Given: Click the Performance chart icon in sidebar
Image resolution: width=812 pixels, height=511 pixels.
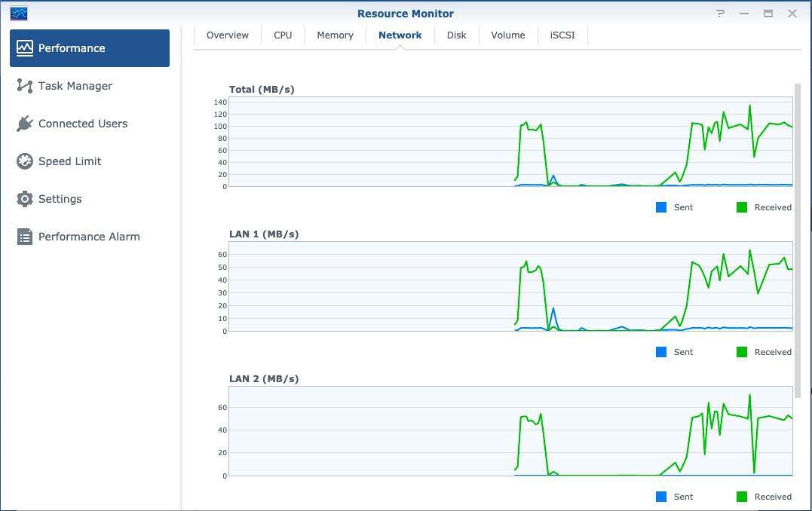Looking at the screenshot, I should click(x=24, y=48).
